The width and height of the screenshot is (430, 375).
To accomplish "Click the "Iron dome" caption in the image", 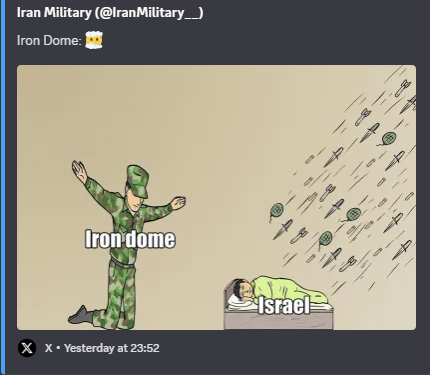I will [130, 239].
